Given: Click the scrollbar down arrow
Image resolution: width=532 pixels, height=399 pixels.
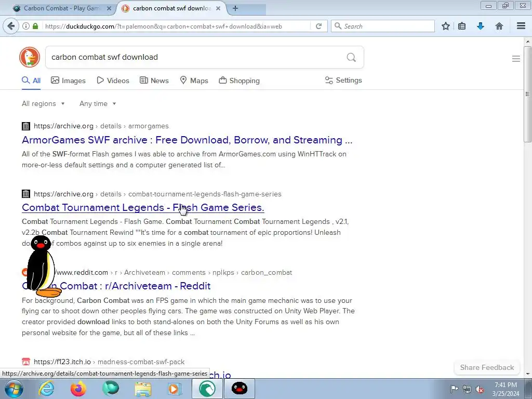Looking at the screenshot, I should tap(527, 374).
